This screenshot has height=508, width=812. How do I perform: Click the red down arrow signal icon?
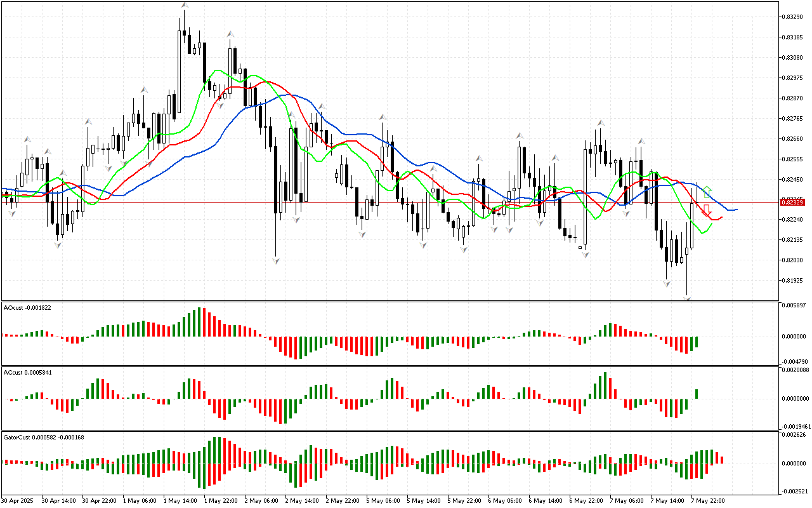click(x=707, y=208)
